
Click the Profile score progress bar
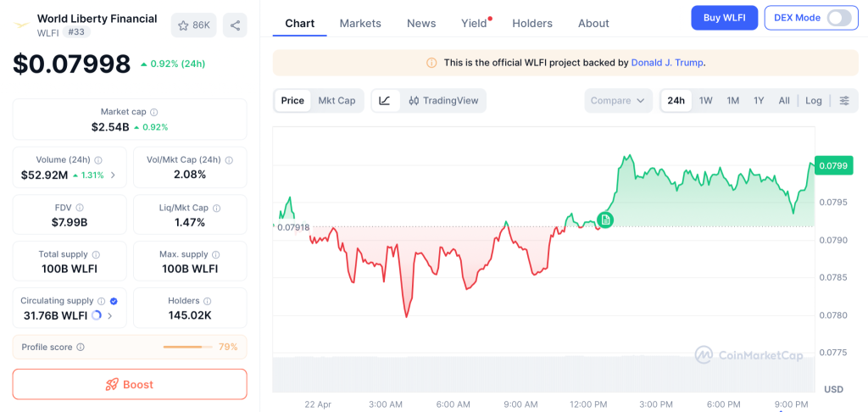click(x=187, y=347)
